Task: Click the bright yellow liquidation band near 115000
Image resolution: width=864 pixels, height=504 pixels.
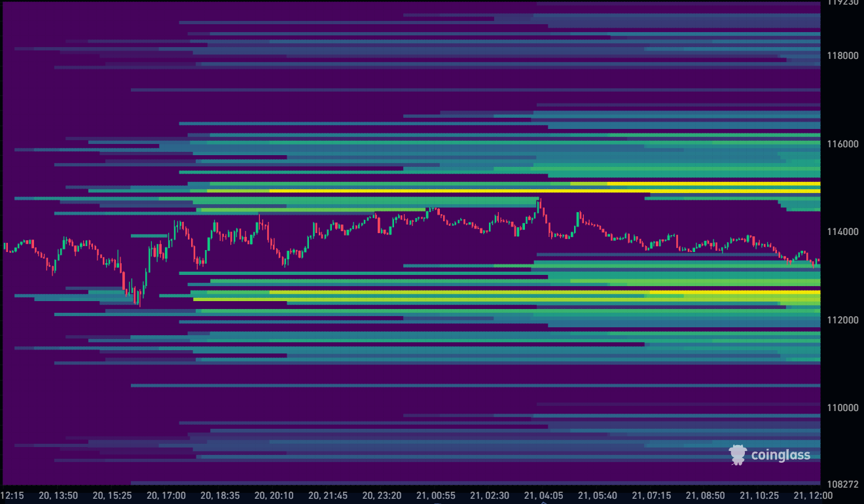Action: point(545,190)
